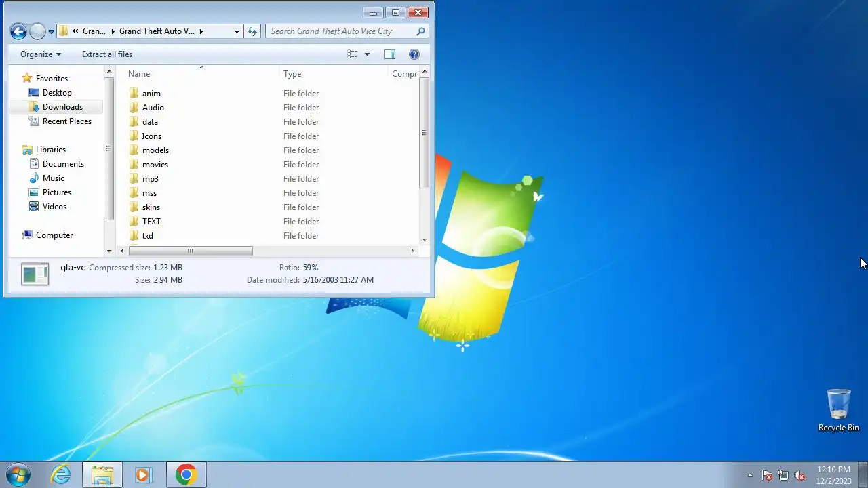Image resolution: width=868 pixels, height=488 pixels.
Task: Click gta-vc thumbnail in details pane
Action: tap(35, 274)
